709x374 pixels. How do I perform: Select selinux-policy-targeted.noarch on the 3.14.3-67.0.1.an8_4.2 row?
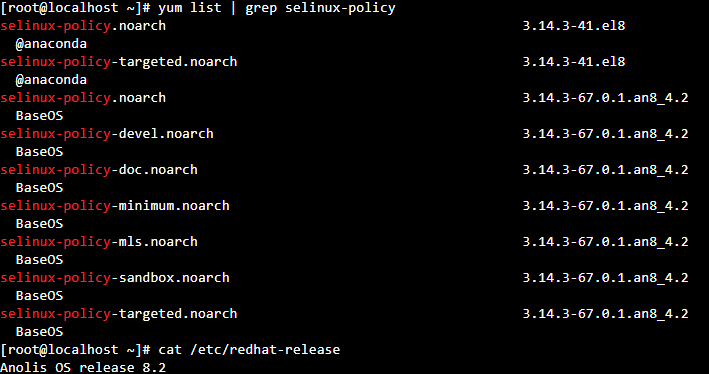(118, 313)
